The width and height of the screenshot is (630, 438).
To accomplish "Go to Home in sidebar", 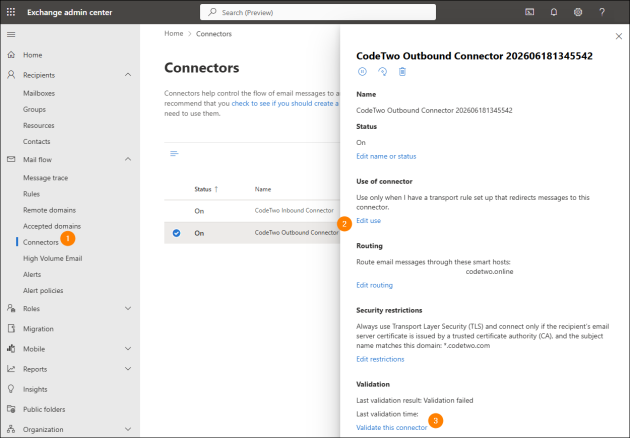I will point(33,55).
